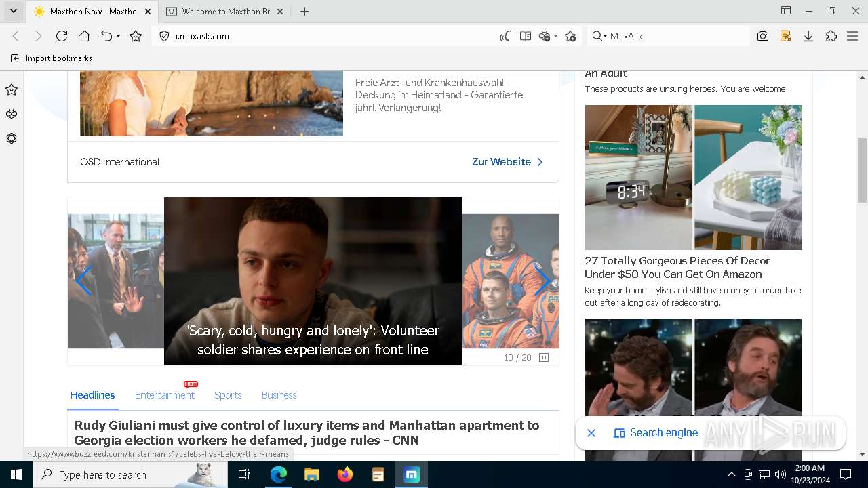Select the Sports tab
Viewport: 868px width, 488px height.
(x=228, y=395)
